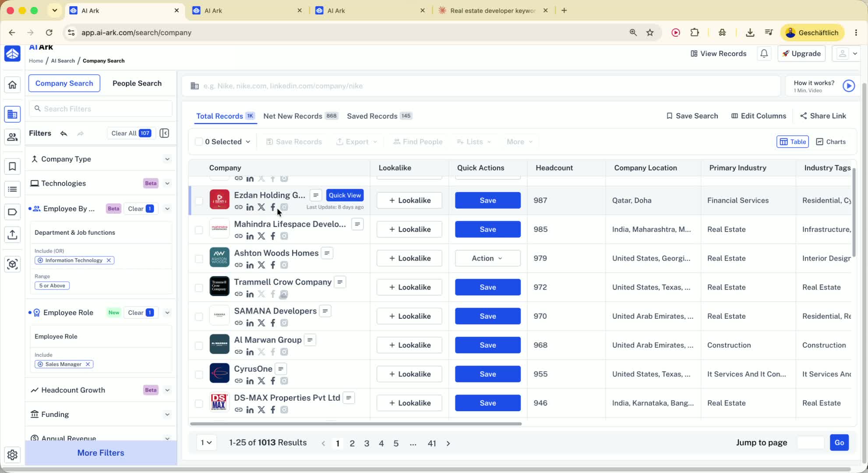Focus the Search Filters input

click(x=101, y=109)
